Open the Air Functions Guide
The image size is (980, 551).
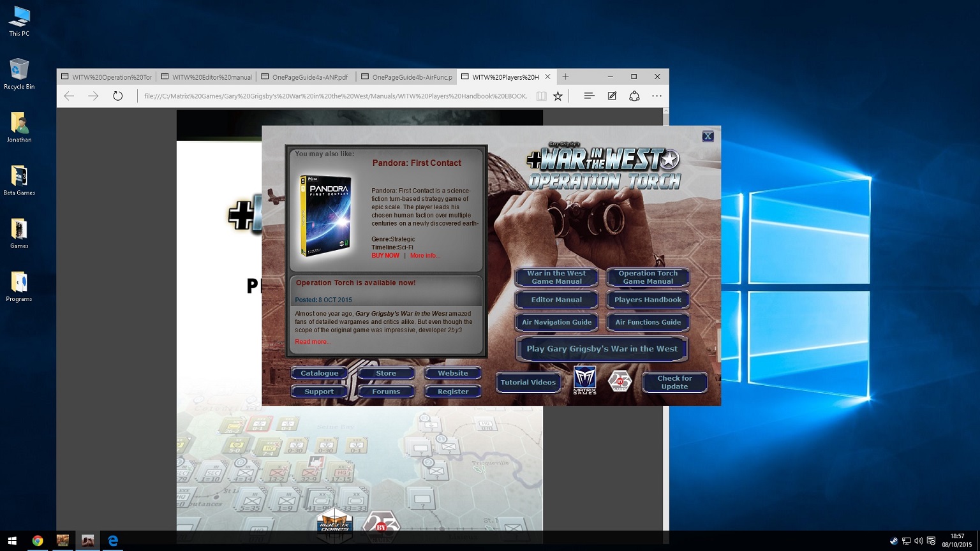click(x=648, y=322)
